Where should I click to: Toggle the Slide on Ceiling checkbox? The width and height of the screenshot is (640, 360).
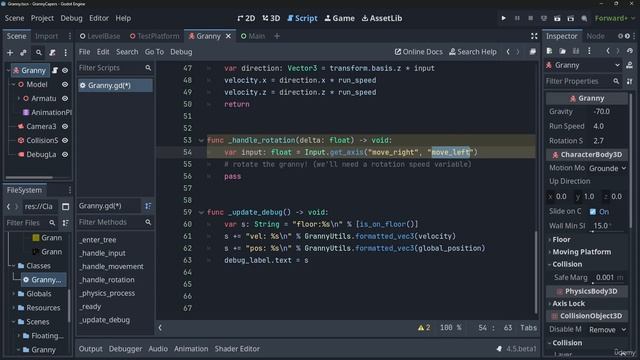pyautogui.click(x=593, y=211)
